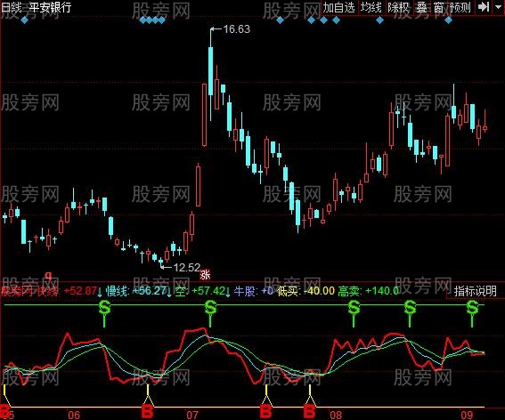505x420 pixels.
Task: Click the 07 month label on axis
Action: click(192, 415)
